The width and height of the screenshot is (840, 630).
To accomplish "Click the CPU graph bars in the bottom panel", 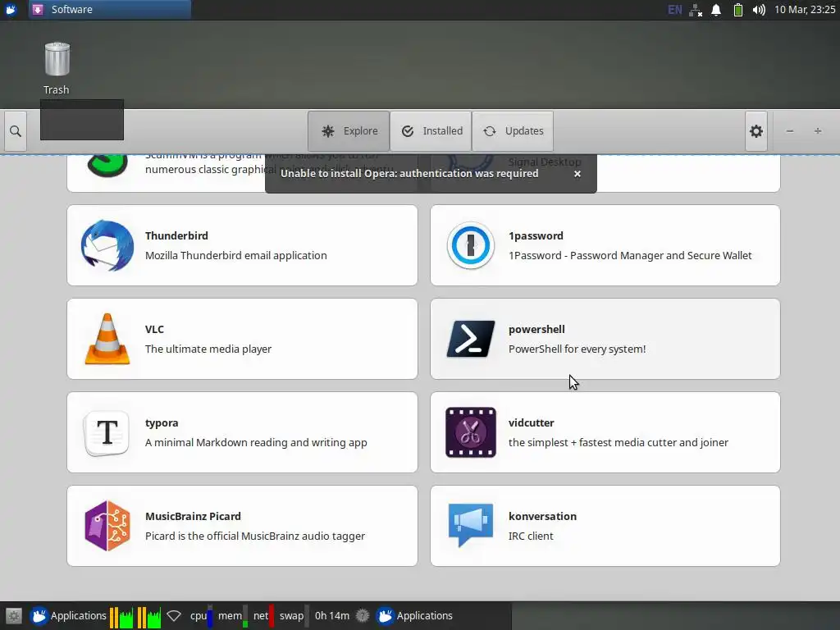I will tap(135, 617).
